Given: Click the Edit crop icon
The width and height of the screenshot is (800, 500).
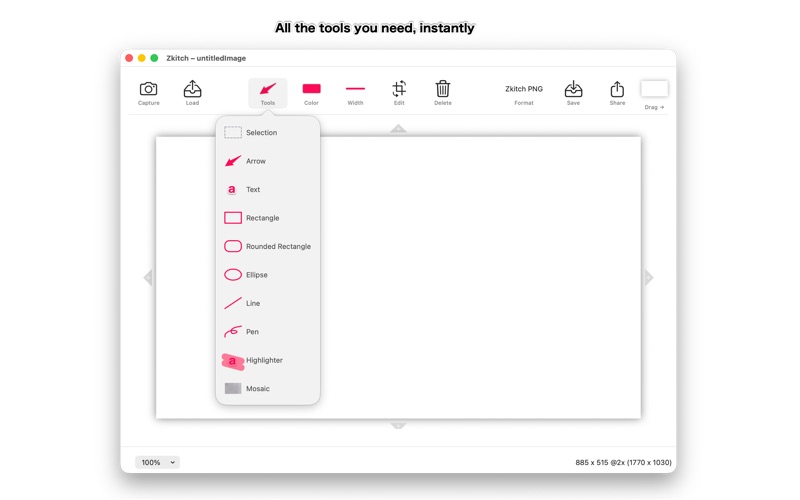Looking at the screenshot, I should 399,89.
